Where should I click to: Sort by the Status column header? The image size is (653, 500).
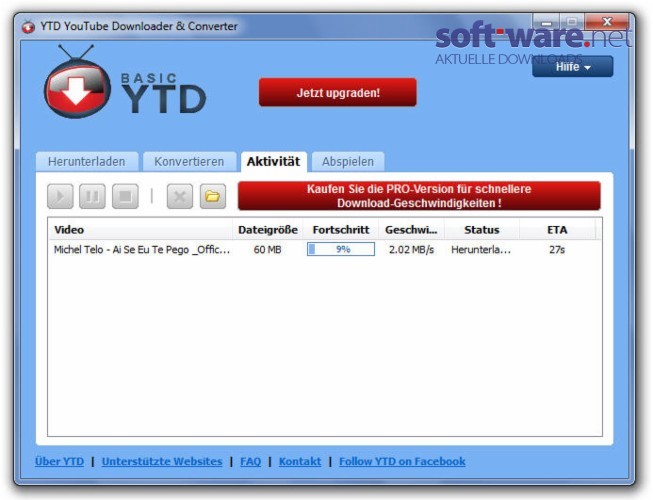[x=482, y=230]
